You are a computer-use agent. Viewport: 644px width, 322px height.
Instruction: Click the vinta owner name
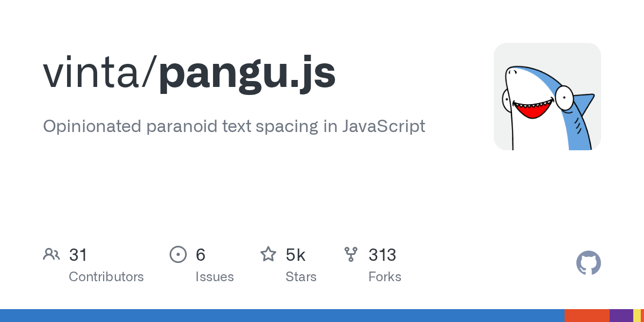(x=91, y=73)
